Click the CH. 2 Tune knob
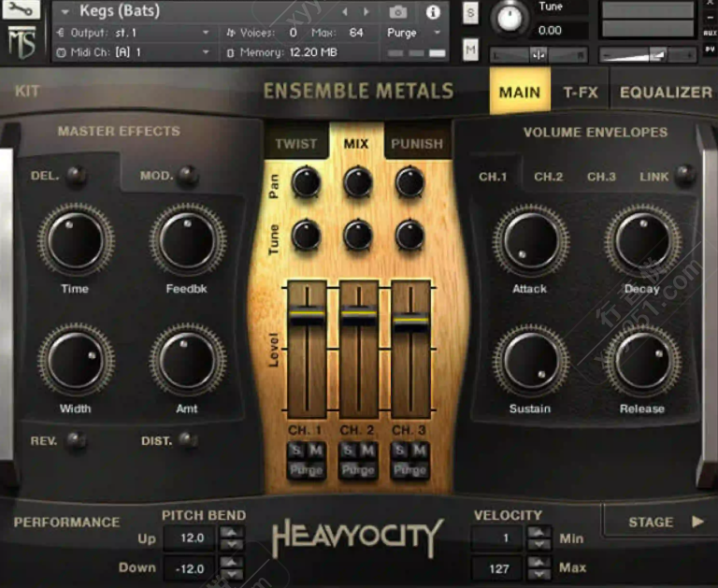718x588 pixels. pos(358,235)
